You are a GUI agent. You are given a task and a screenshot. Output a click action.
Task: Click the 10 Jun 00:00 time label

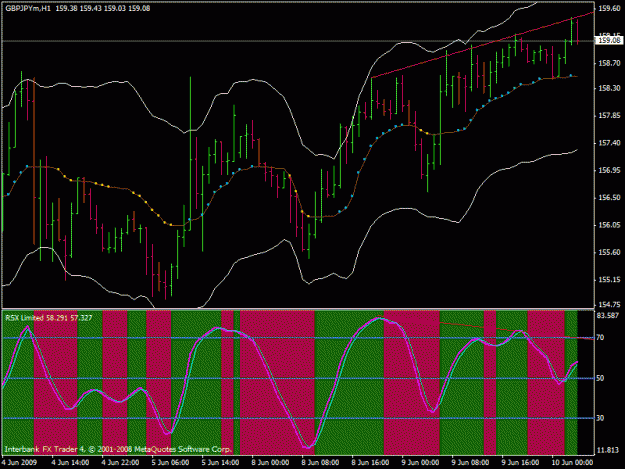[x=572, y=463]
